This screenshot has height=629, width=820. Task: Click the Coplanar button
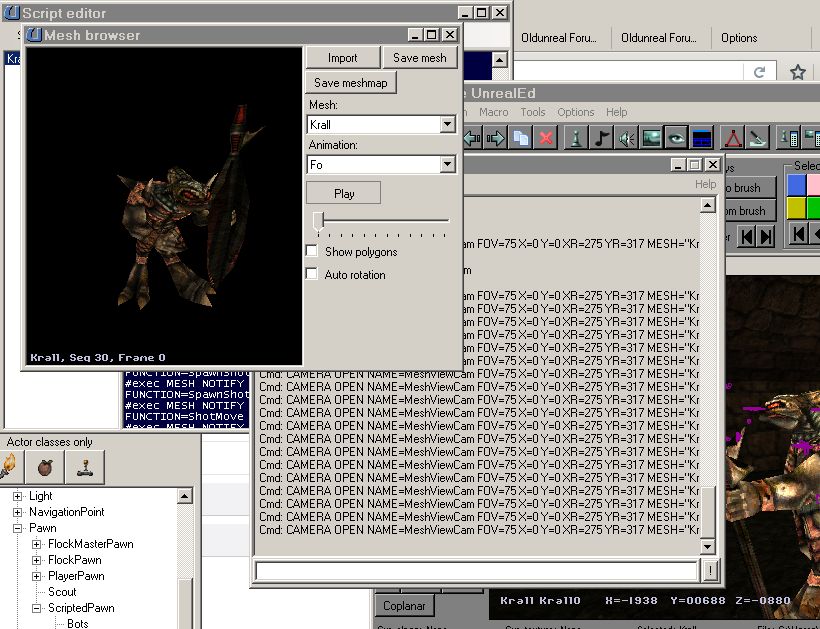[x=404, y=605]
